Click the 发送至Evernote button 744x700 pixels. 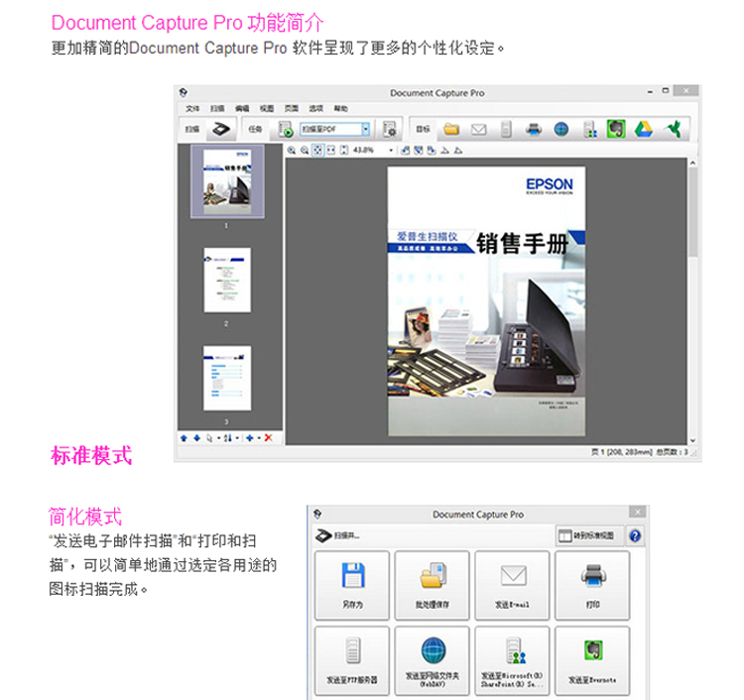pos(592,661)
